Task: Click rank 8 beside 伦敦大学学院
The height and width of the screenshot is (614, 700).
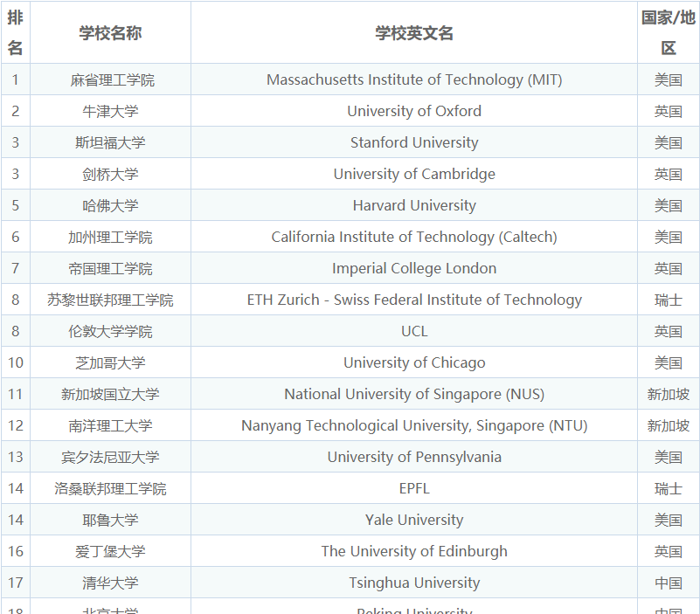Action: [x=15, y=331]
